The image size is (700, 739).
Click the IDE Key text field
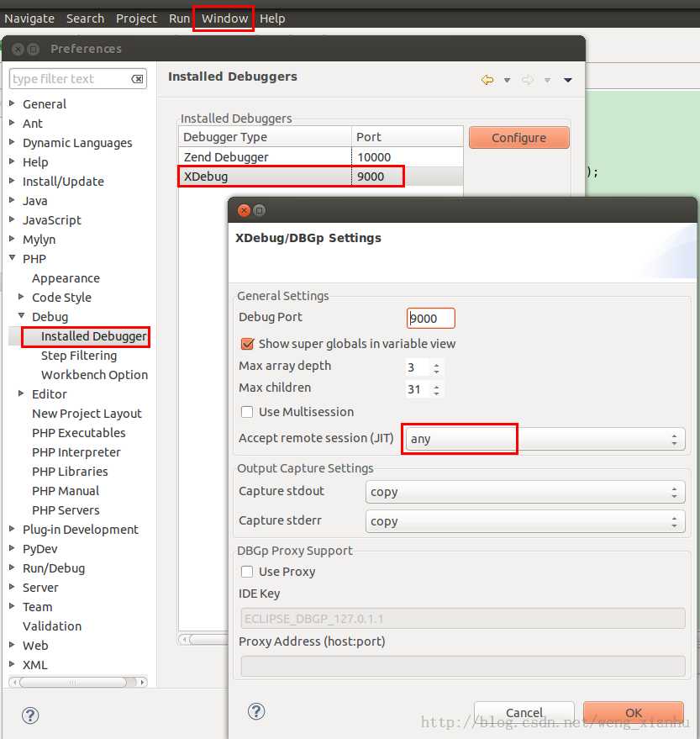462,618
